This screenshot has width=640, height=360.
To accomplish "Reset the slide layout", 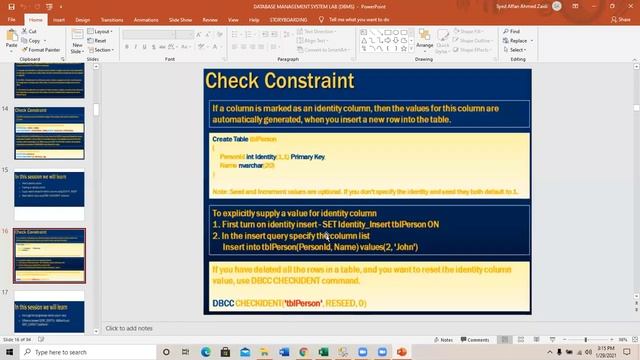I will tap(97, 41).
